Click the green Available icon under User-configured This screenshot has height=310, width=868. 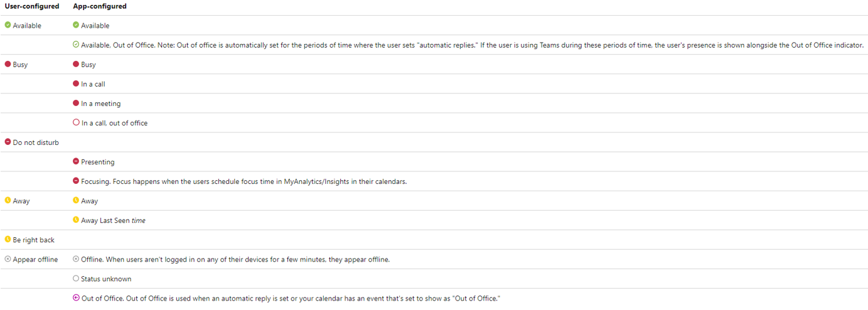click(x=8, y=25)
